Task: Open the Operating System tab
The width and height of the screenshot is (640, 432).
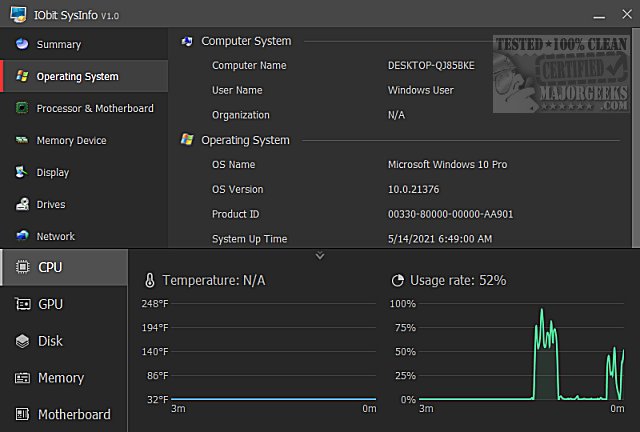Action: [x=77, y=76]
